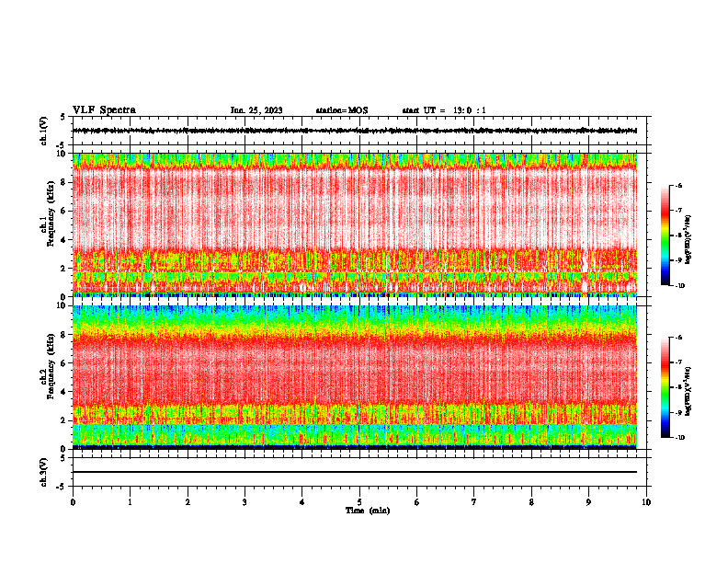The image size is (728, 563).
Task: Click the "ch.3(V)" axis label
Action: click(44, 472)
